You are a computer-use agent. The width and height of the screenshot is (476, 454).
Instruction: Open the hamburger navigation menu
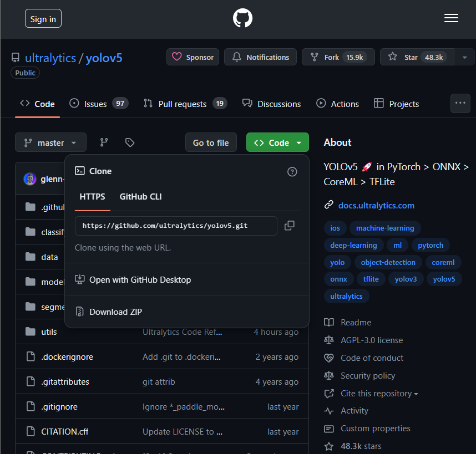[x=451, y=18]
